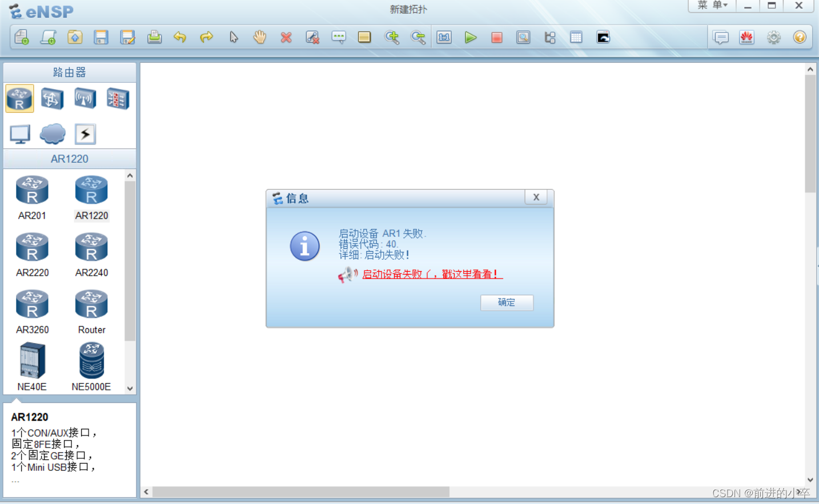Pick the AR201 router device
The height and width of the screenshot is (504, 819).
(x=32, y=197)
